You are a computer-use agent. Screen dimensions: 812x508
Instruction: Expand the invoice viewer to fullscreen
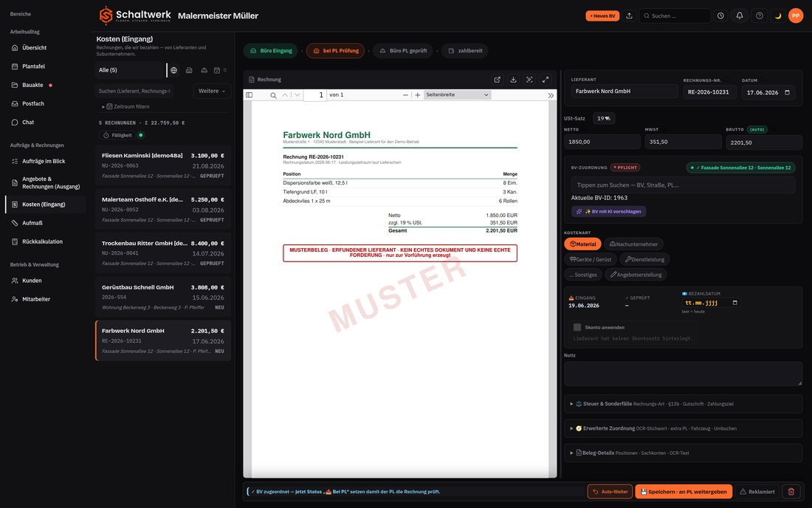click(546, 79)
